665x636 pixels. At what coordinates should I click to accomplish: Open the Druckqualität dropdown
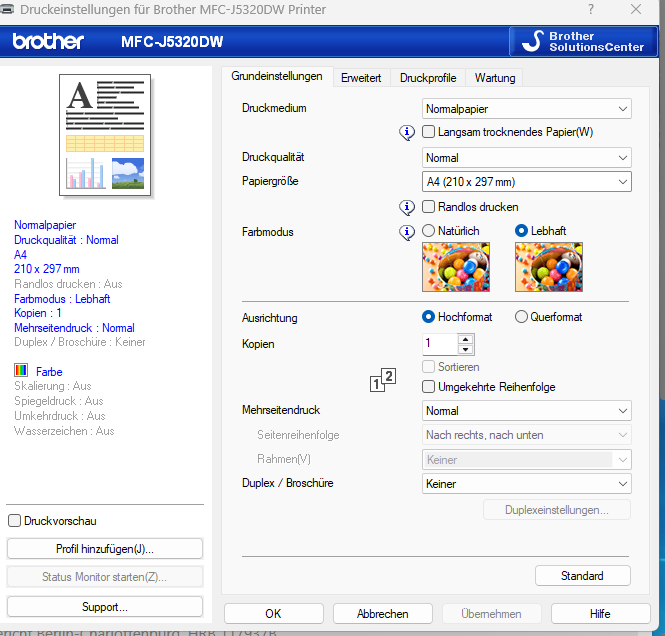[527, 158]
